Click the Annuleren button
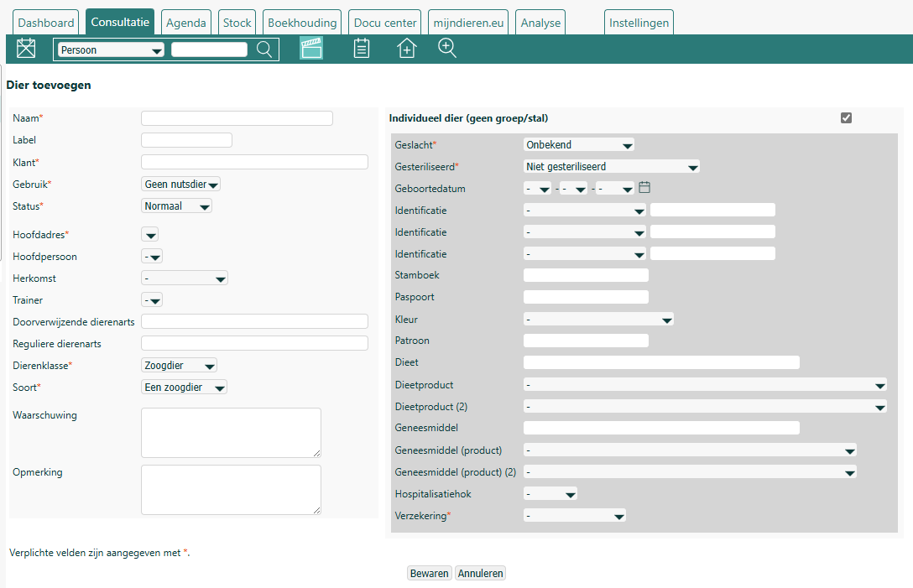913x588 pixels. 480,574
